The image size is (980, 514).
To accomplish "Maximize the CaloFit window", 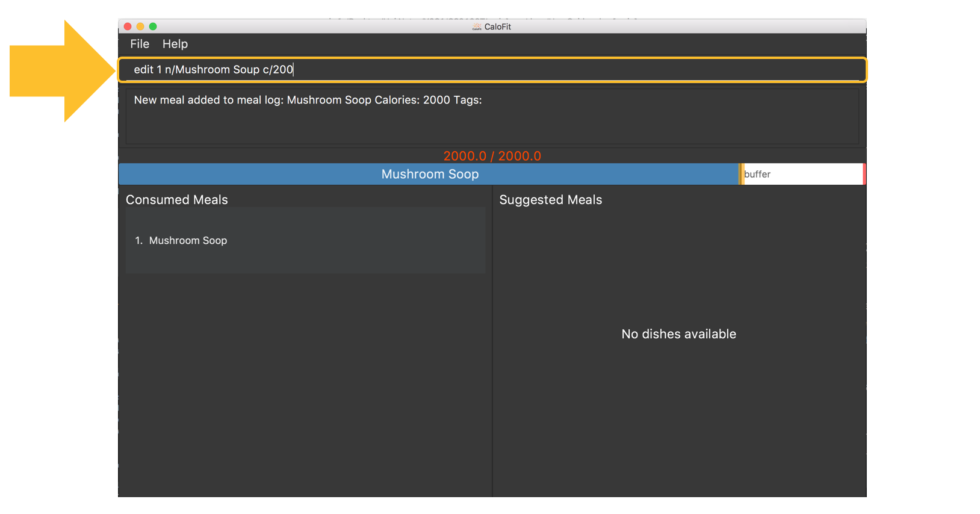I will pos(153,26).
